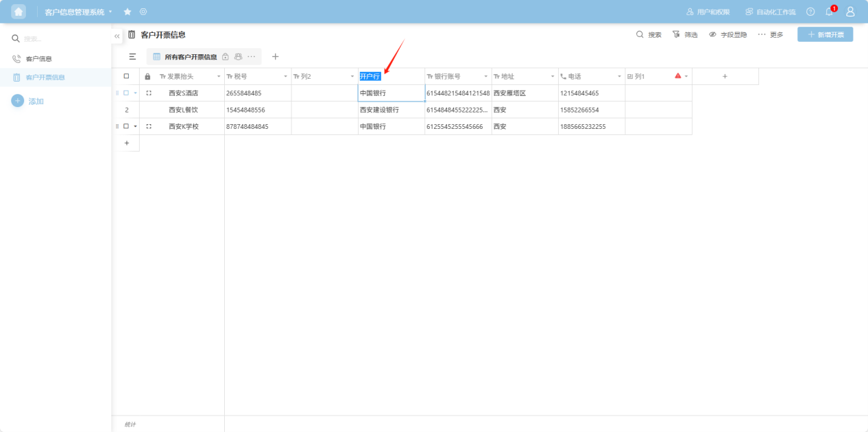The width and height of the screenshot is (868, 432).
Task: Collapse the left sidebar with double chevron
Action: (117, 36)
